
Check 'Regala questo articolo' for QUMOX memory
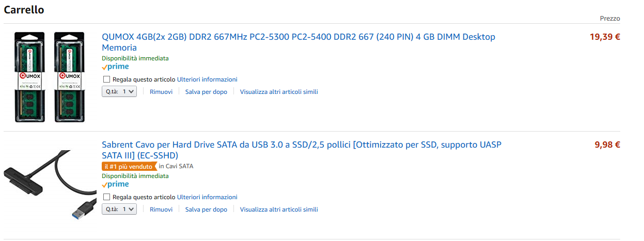107,79
